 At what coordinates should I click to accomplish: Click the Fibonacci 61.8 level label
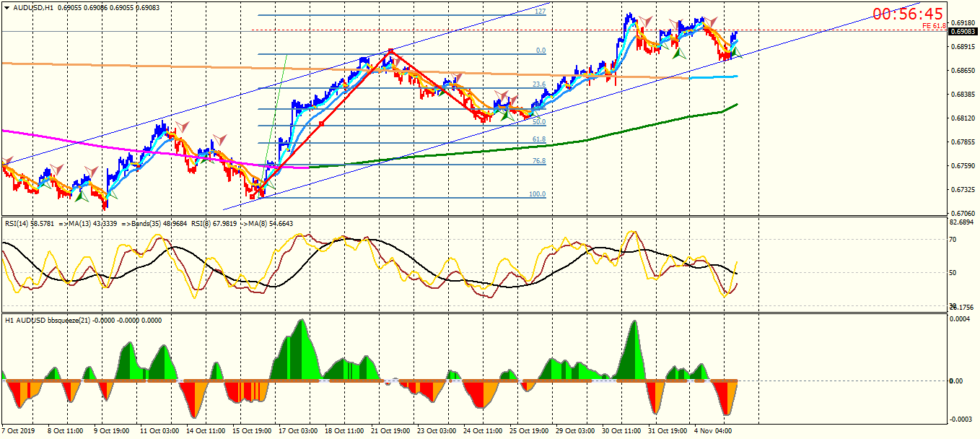538,139
